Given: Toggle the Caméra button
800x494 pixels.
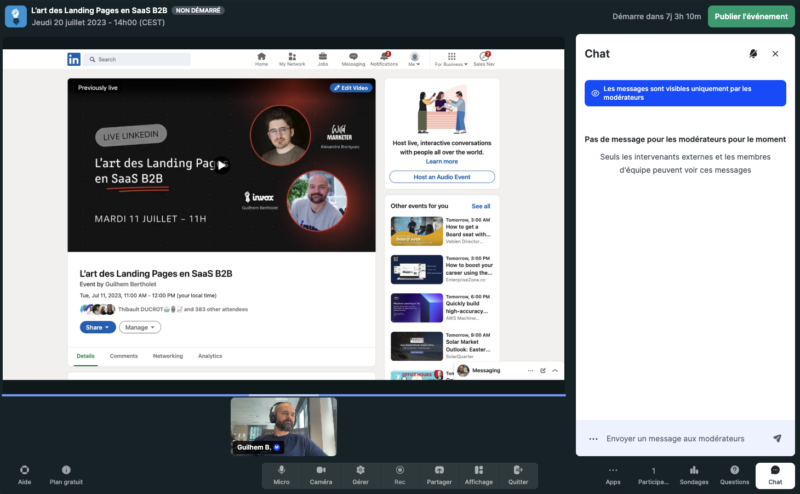Looking at the screenshot, I should pos(320,475).
